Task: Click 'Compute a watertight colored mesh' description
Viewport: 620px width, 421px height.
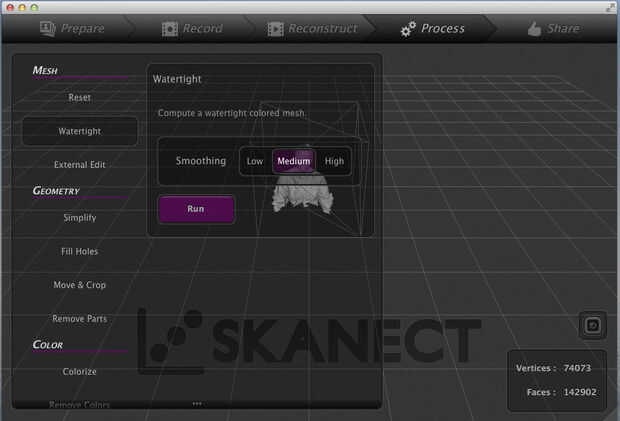Action: (231, 113)
